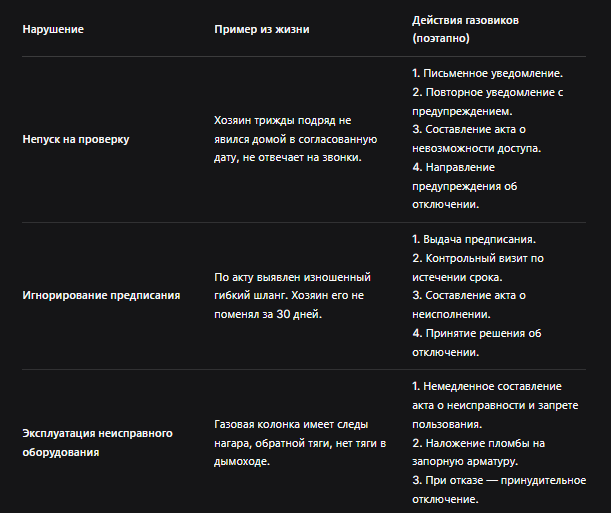The width and height of the screenshot is (611, 513).
Task: Click step '3. Составление акта о неисполнении'
Action: click(469, 305)
